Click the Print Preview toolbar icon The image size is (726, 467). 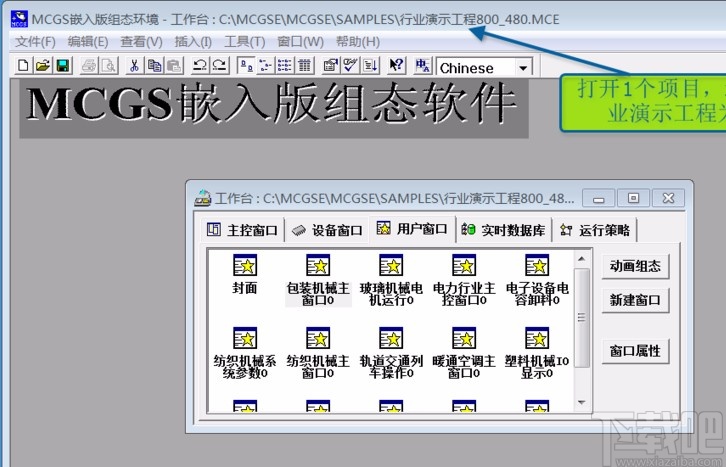coord(109,66)
